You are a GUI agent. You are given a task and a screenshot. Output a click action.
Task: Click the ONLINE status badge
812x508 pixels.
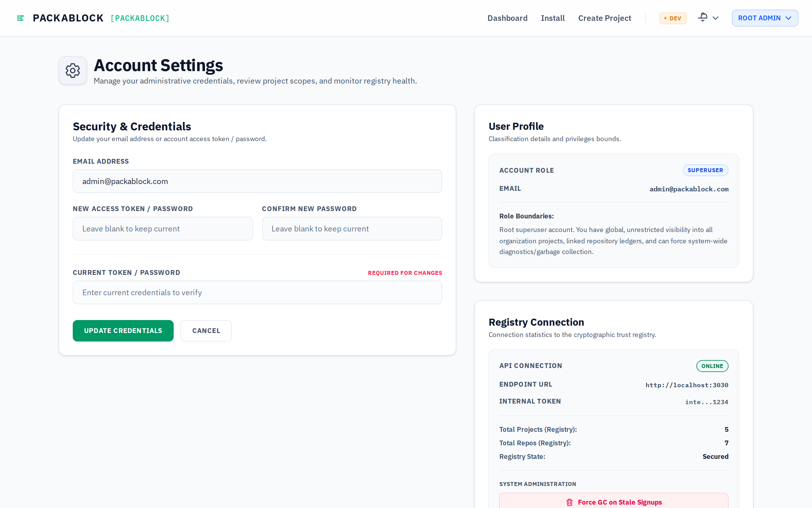pyautogui.click(x=712, y=366)
